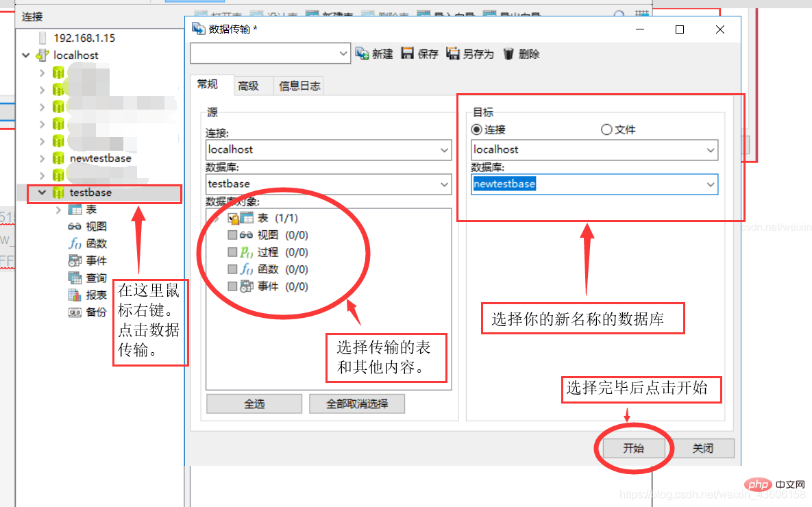Maximize the 数据传输 window
Viewport: 812px width, 507px height.
click(x=680, y=29)
